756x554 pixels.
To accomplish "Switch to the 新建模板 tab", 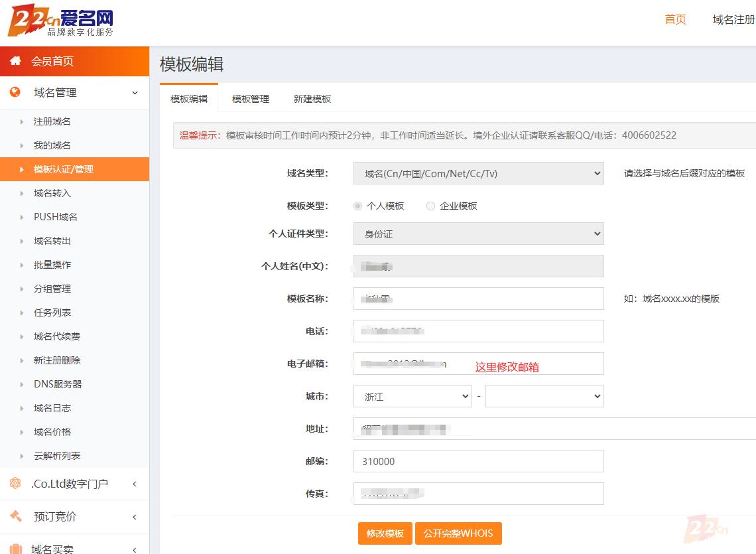I will pyautogui.click(x=312, y=99).
